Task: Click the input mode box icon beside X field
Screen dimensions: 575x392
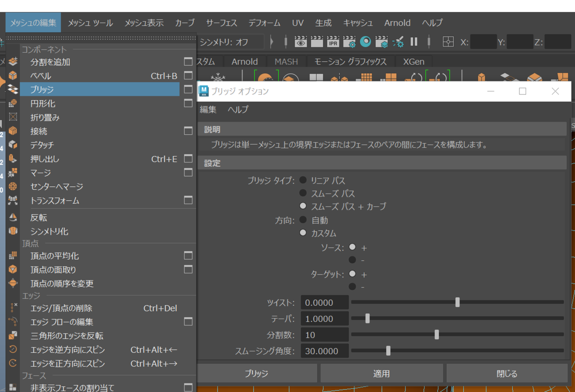Action: click(448, 42)
